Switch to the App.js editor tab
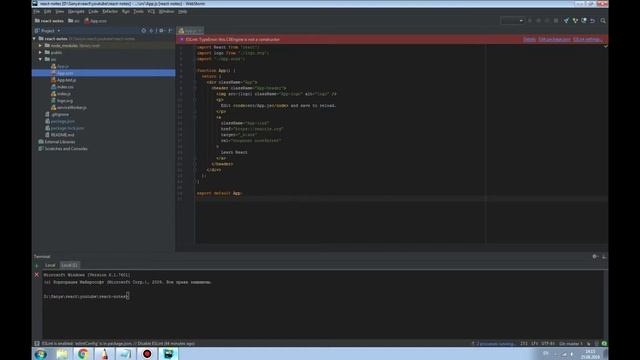Image resolution: width=640 pixels, height=360 pixels. [190, 31]
